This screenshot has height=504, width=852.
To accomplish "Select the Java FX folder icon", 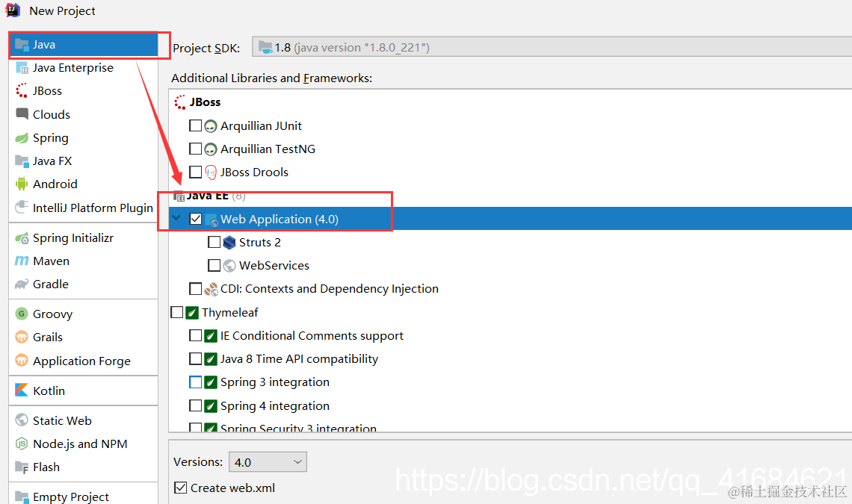I will point(22,161).
